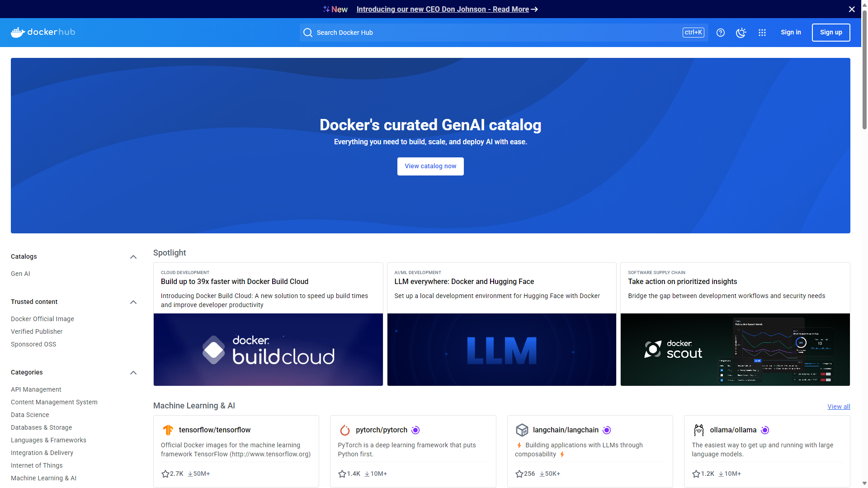Select API Management category
Viewport: 868px width, 488px height.
pyautogui.click(x=36, y=389)
